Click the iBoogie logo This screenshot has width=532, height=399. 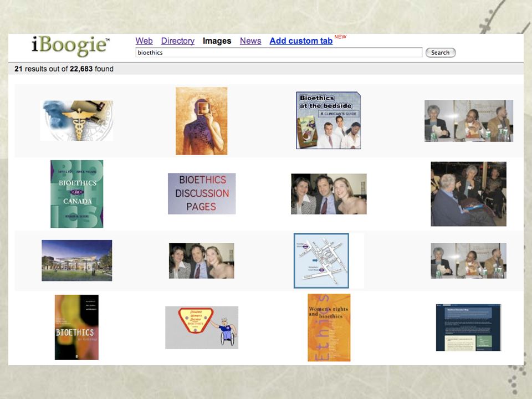coord(70,47)
